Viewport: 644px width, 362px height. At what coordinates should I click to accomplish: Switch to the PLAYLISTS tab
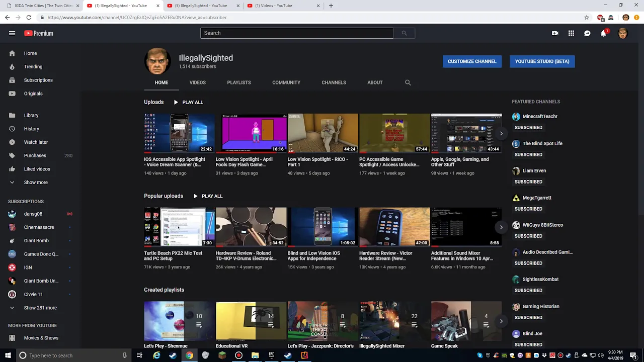coord(239,82)
